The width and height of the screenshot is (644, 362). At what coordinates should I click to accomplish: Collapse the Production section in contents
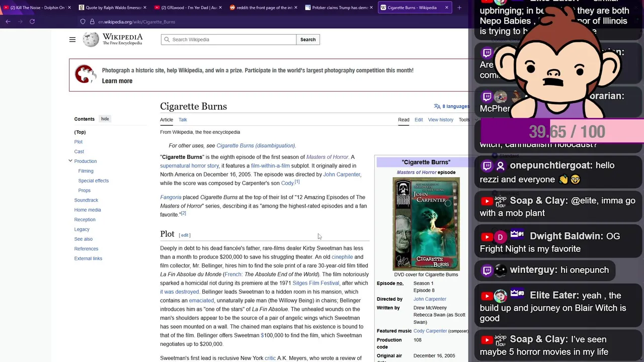[70, 161]
